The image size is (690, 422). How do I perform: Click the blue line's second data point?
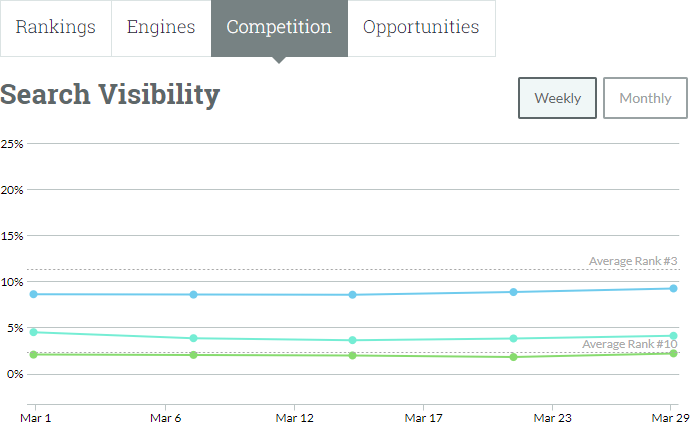[193, 294]
